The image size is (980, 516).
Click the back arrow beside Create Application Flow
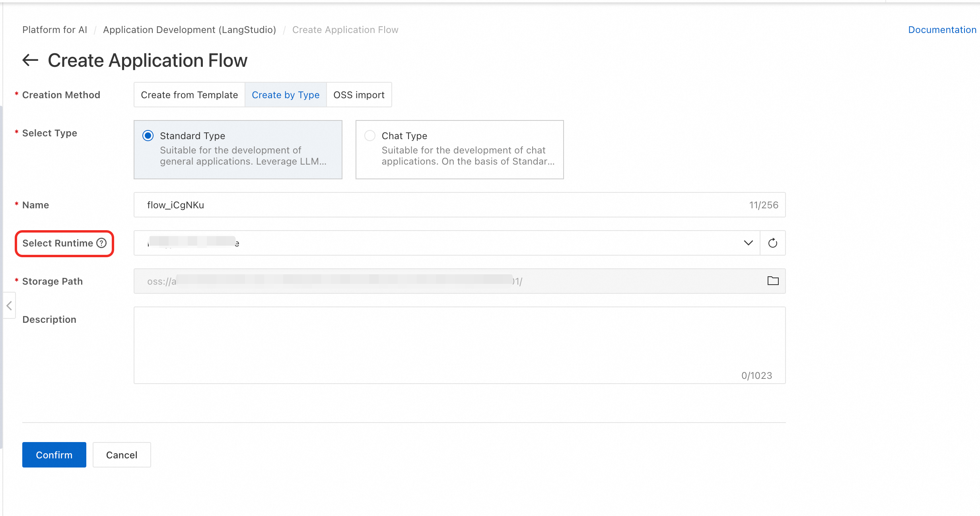coord(30,60)
